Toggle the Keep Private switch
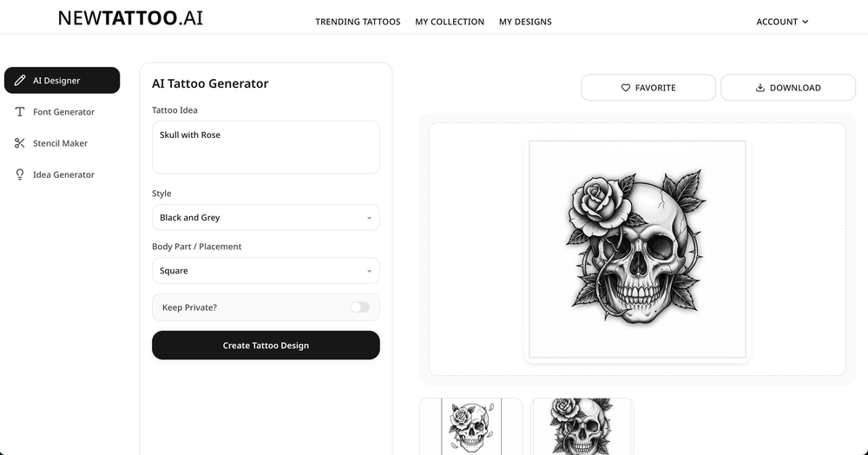The height and width of the screenshot is (455, 868). point(359,307)
